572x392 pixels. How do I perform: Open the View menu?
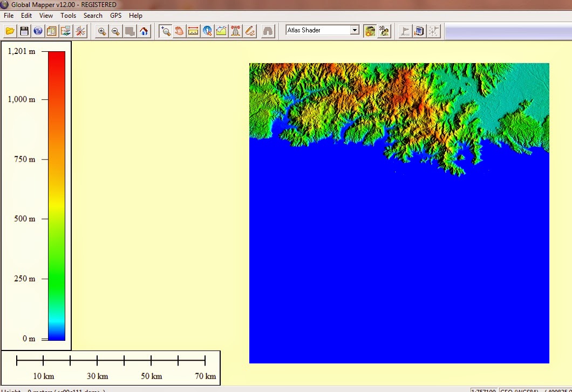(46, 16)
